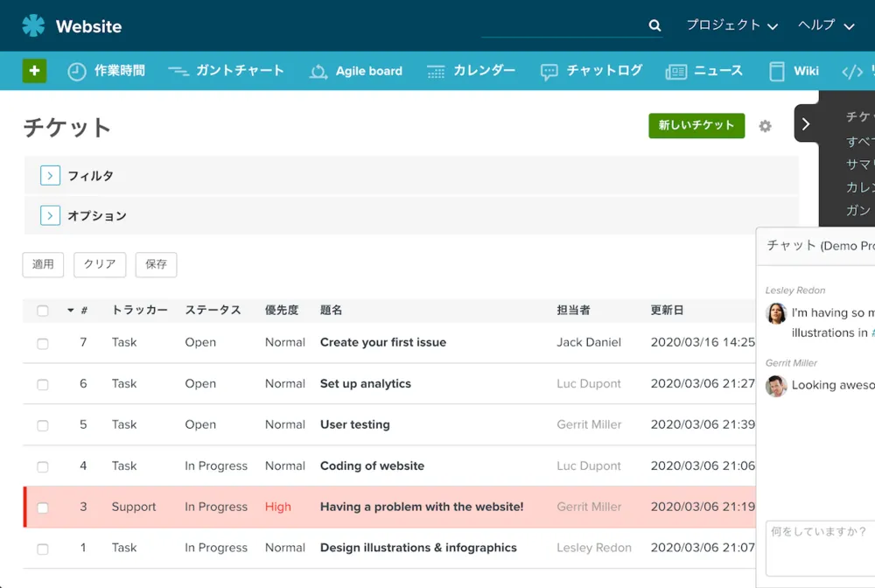Viewport: 875px width, 588px height.
Task: Open the Agile board icon
Action: tap(318, 72)
